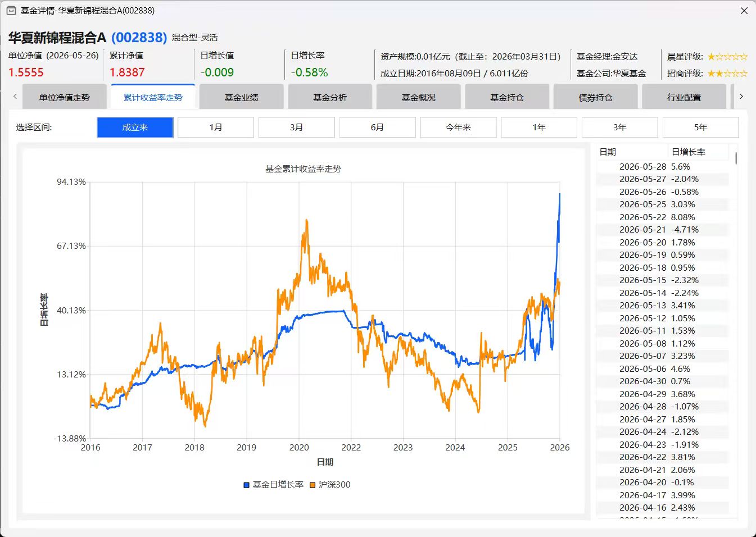Viewport: 756px width, 537px height.
Task: Open the 基金分析 tab
Action: (x=330, y=97)
